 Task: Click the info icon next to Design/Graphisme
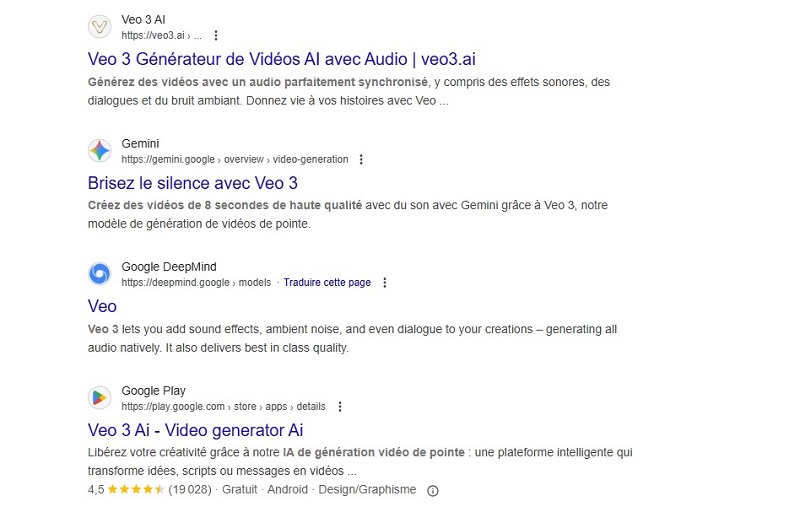tap(432, 491)
